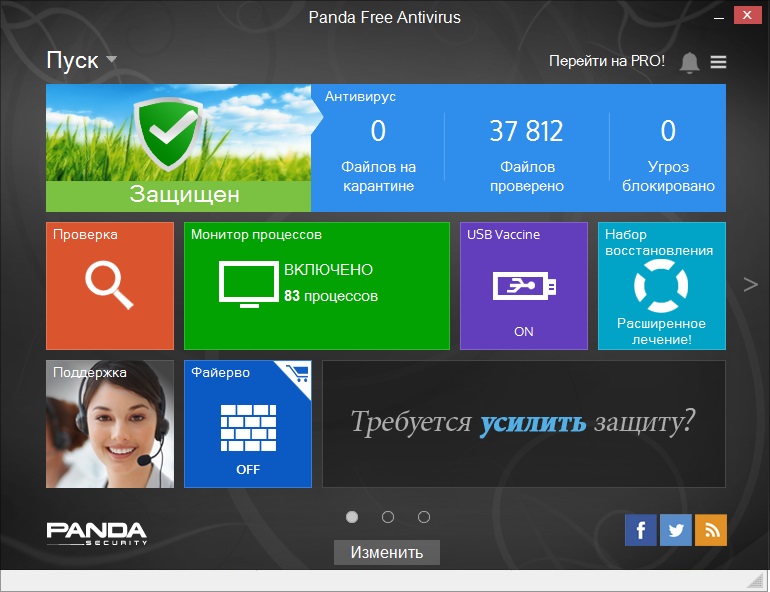Click the Расширенное лечение! text
The image size is (770, 592).
661,331
